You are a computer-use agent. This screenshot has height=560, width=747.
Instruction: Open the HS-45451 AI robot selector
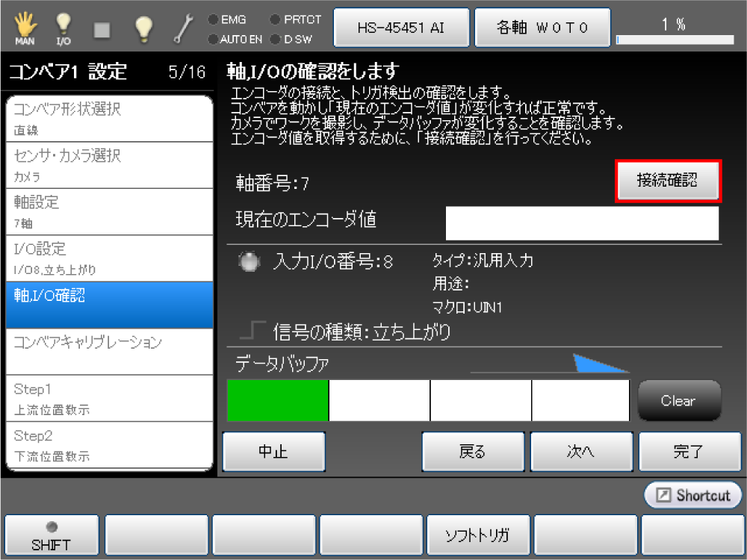(402, 28)
